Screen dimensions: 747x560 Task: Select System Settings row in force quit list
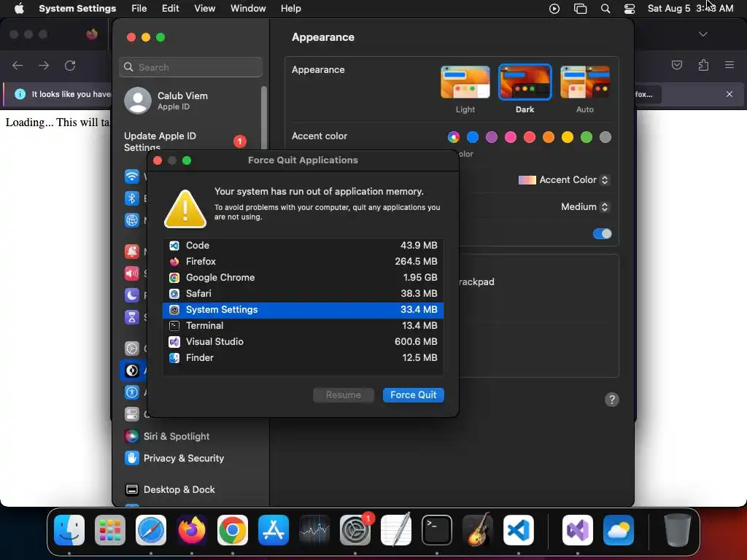[303, 310]
